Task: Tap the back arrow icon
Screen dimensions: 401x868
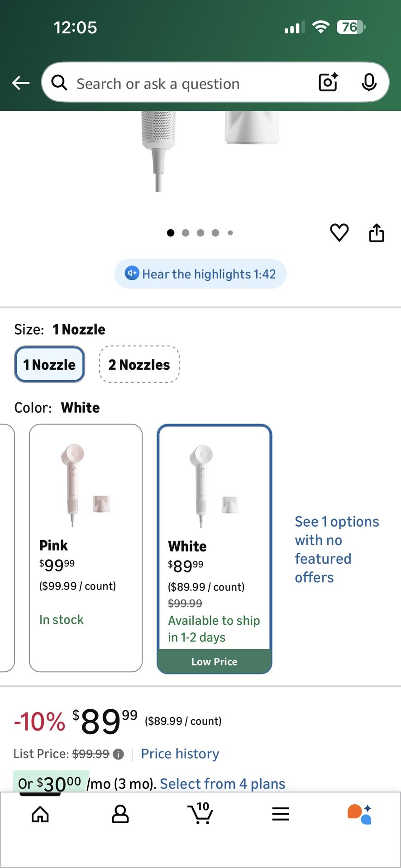Action: coord(21,83)
